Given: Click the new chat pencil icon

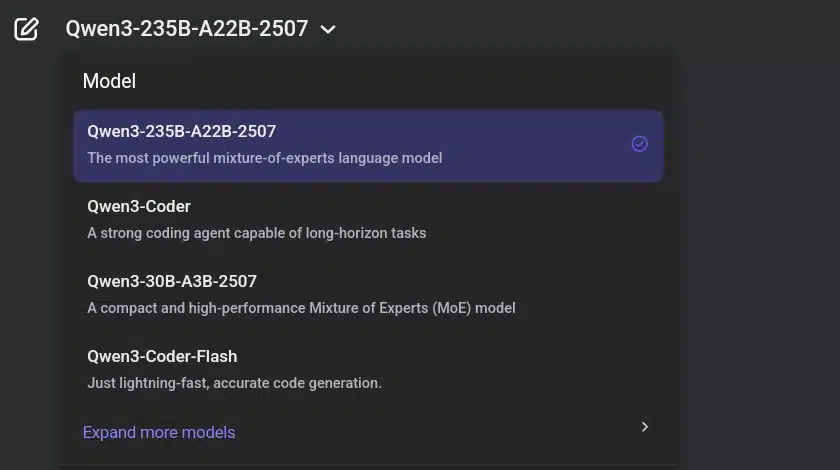Looking at the screenshot, I should (26, 29).
